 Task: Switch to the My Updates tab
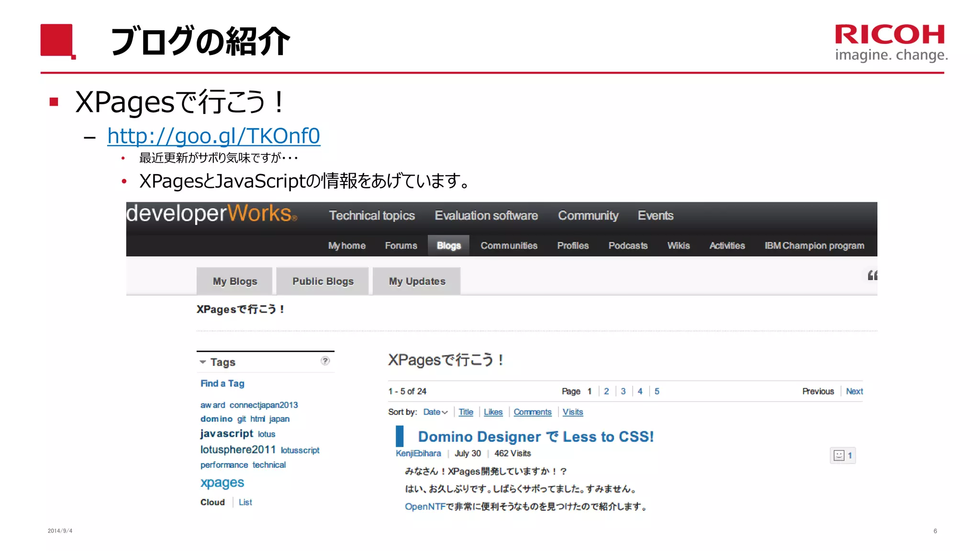click(417, 281)
